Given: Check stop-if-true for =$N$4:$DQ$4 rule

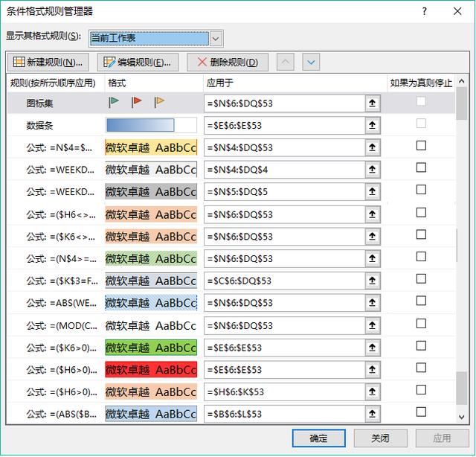Looking at the screenshot, I should [x=421, y=167].
